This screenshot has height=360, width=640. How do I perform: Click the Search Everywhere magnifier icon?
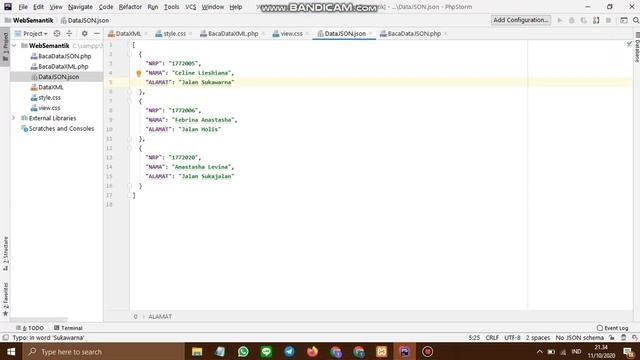point(636,20)
